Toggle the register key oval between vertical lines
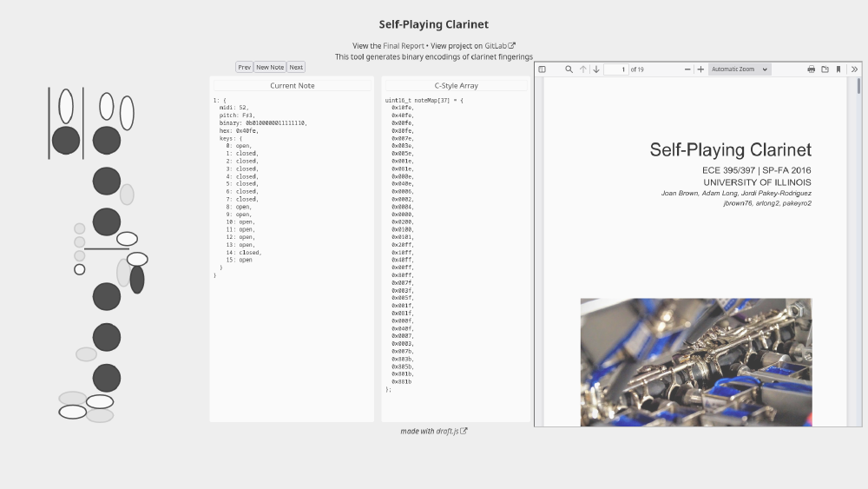 click(66, 106)
